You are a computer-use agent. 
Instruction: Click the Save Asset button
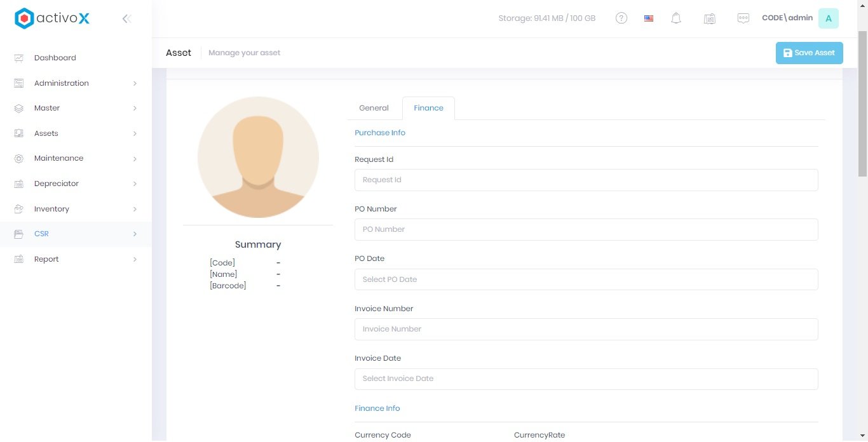coord(809,53)
